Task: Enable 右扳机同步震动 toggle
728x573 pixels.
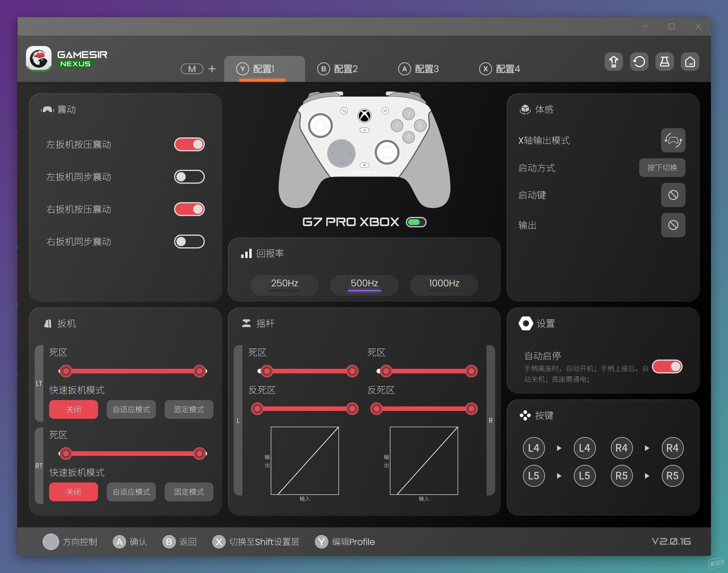Action: [x=189, y=242]
